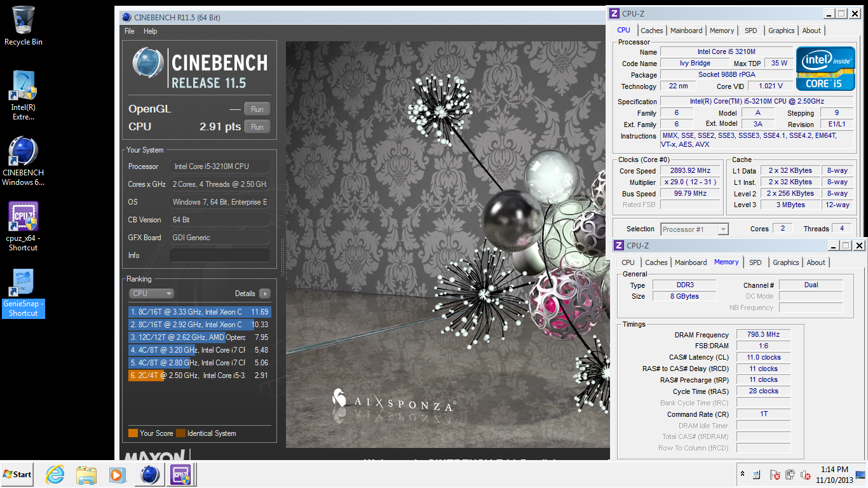Switch to Mainboard tab in lower CPU-Z
Viewport: 868px width, 488px height.
click(x=691, y=262)
